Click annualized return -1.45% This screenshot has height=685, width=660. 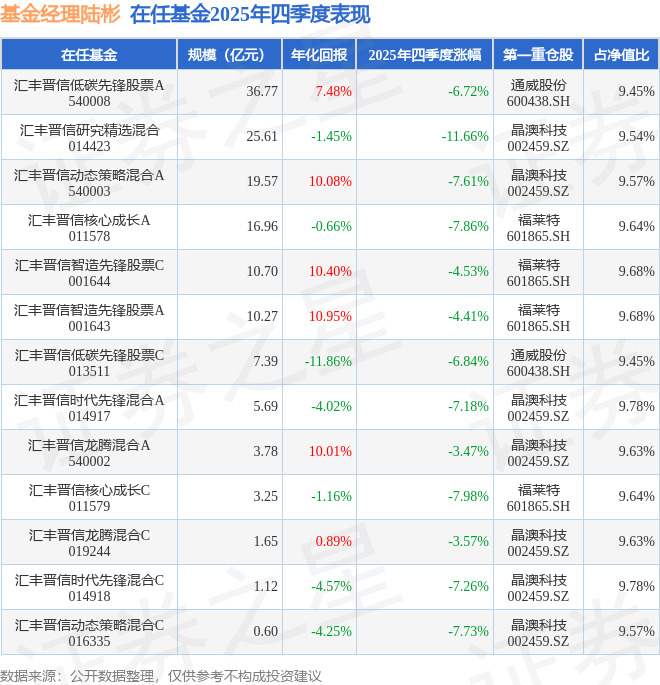point(332,136)
